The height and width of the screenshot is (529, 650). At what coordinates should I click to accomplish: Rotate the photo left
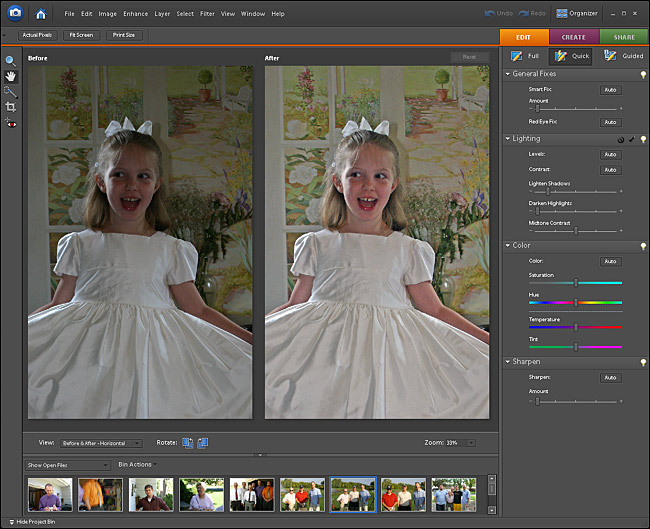click(x=188, y=443)
